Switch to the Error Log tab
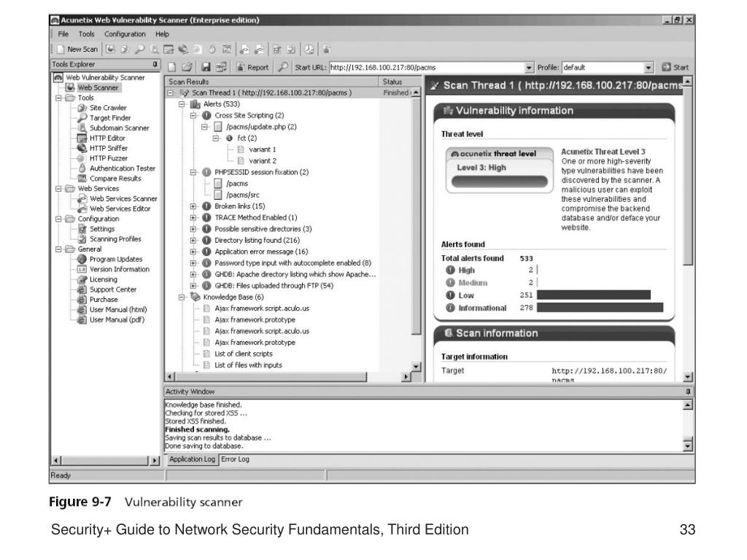The height and width of the screenshot is (560, 747). (233, 459)
